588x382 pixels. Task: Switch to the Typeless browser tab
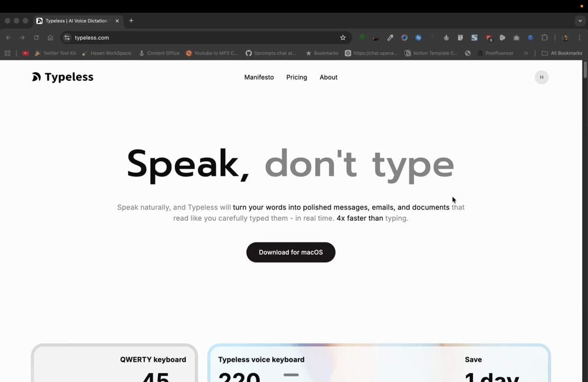(x=74, y=21)
